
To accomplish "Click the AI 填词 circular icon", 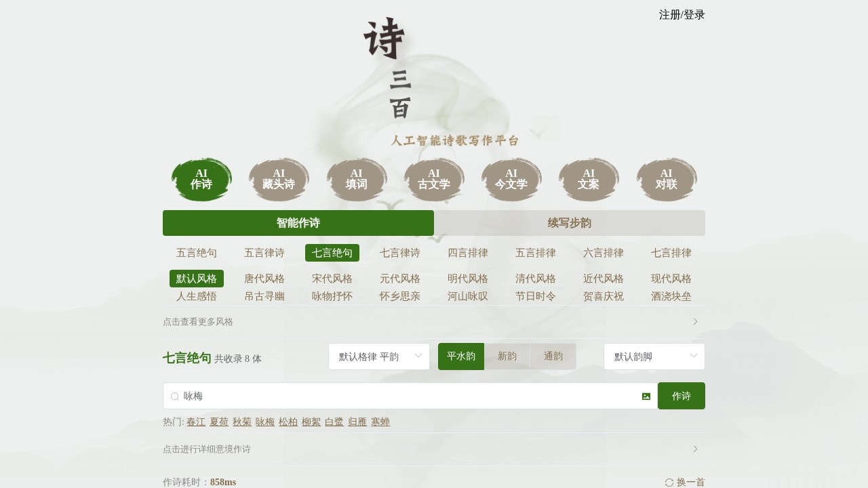I will tap(357, 179).
